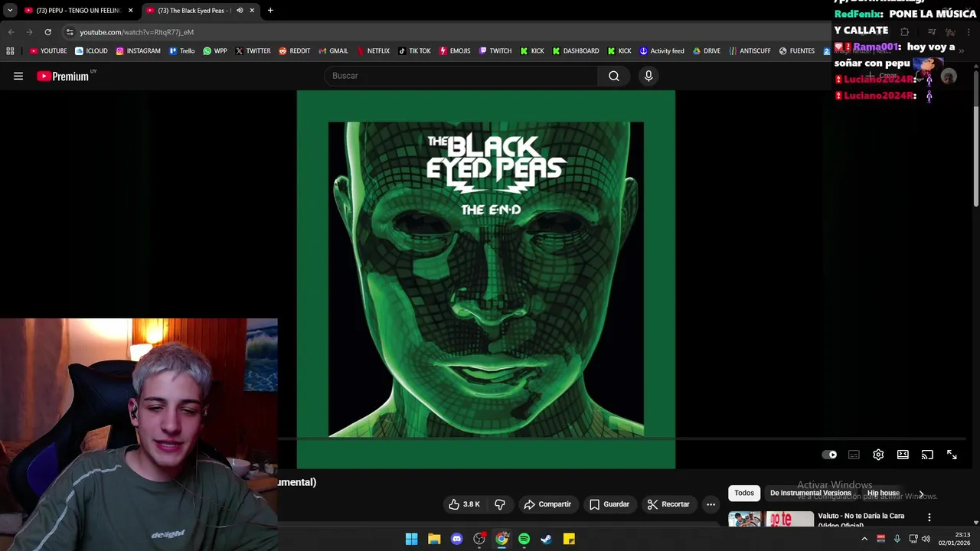Image resolution: width=980 pixels, height=551 pixels.
Task: View site information icon in address bar
Action: tap(69, 32)
